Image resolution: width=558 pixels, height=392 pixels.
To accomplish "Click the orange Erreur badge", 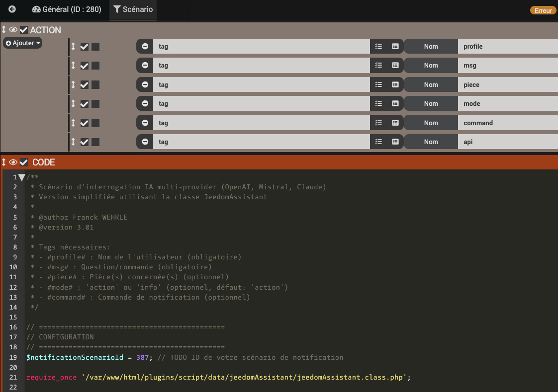I will [543, 10].
